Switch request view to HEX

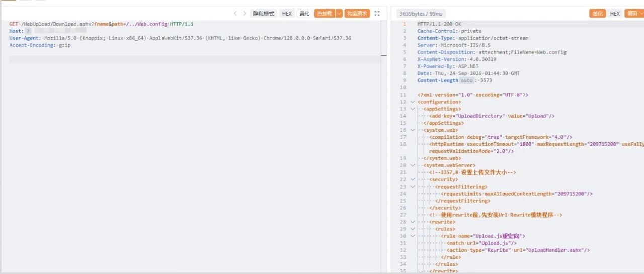coord(287,14)
